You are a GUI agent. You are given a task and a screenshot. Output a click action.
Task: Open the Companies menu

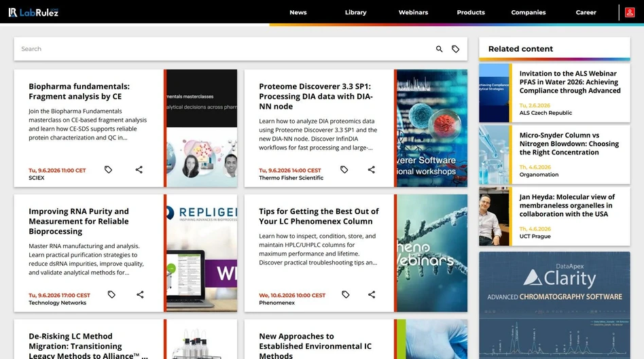[x=529, y=12]
